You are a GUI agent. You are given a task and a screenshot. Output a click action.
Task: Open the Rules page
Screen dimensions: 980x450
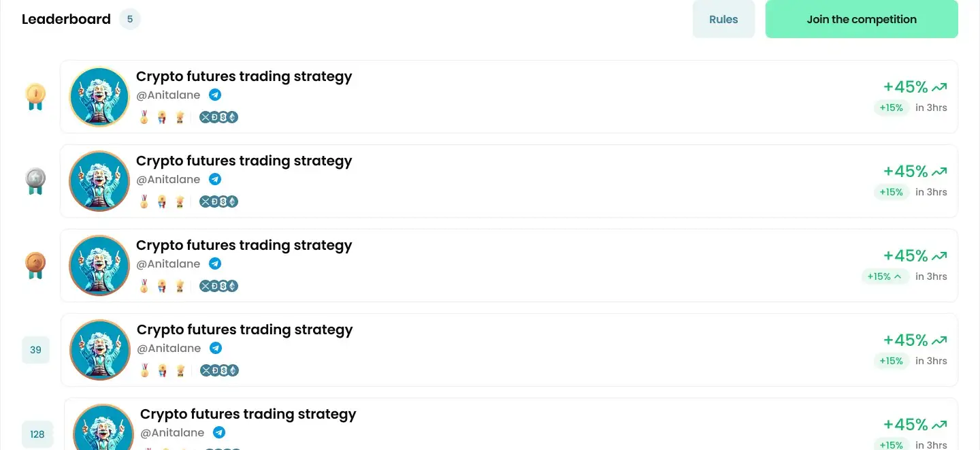(723, 19)
